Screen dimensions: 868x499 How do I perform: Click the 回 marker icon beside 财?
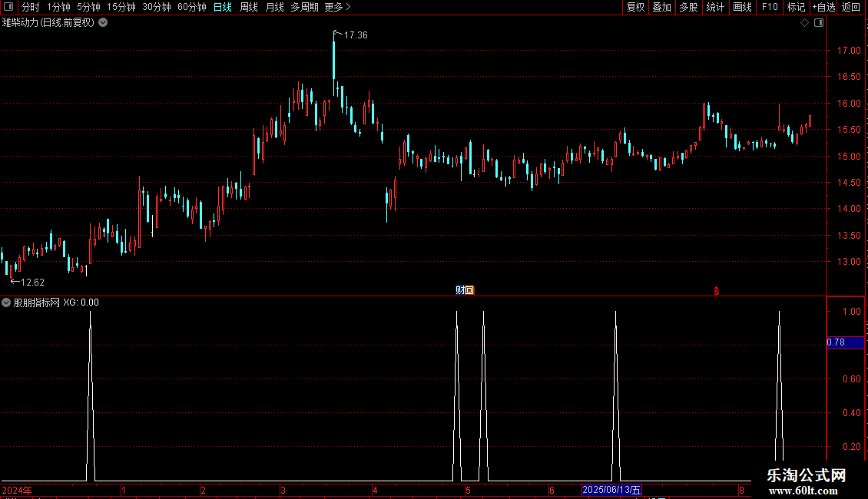click(x=469, y=290)
